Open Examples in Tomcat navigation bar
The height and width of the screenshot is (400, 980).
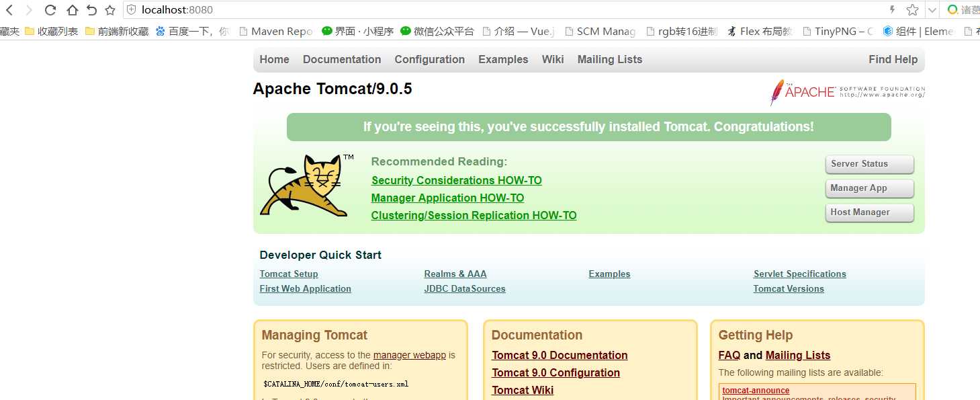point(503,59)
